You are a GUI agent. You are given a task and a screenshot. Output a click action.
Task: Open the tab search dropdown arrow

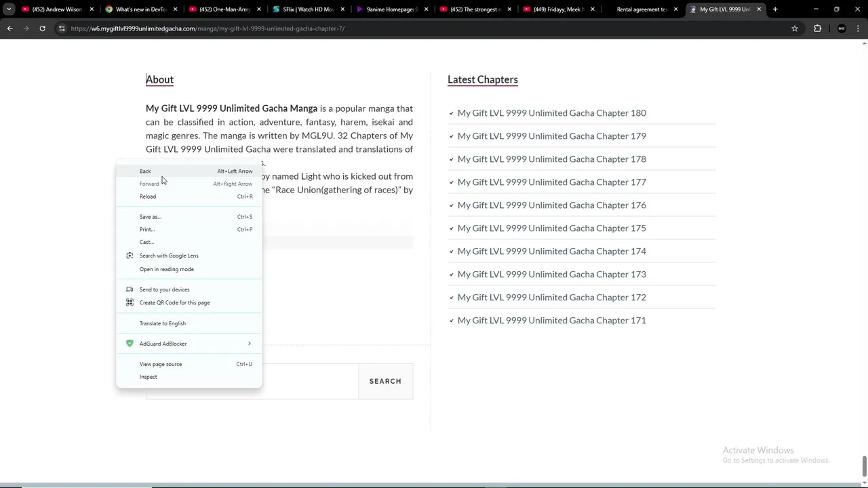tap(9, 9)
